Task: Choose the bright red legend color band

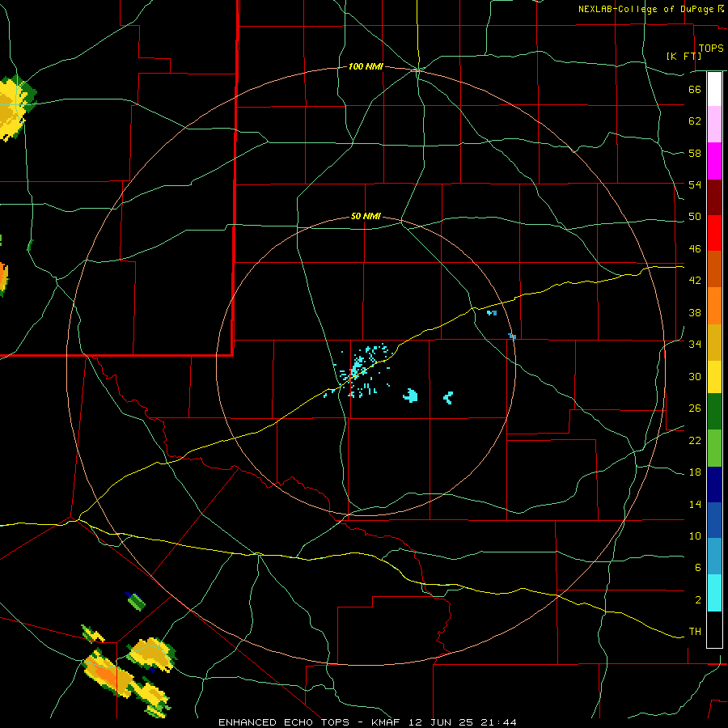Action: coord(714,233)
